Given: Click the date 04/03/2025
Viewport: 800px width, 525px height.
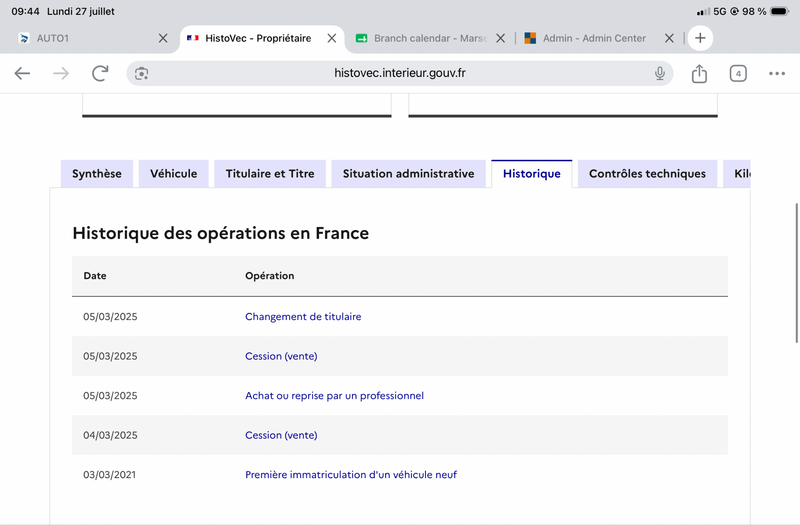Looking at the screenshot, I should tap(110, 435).
